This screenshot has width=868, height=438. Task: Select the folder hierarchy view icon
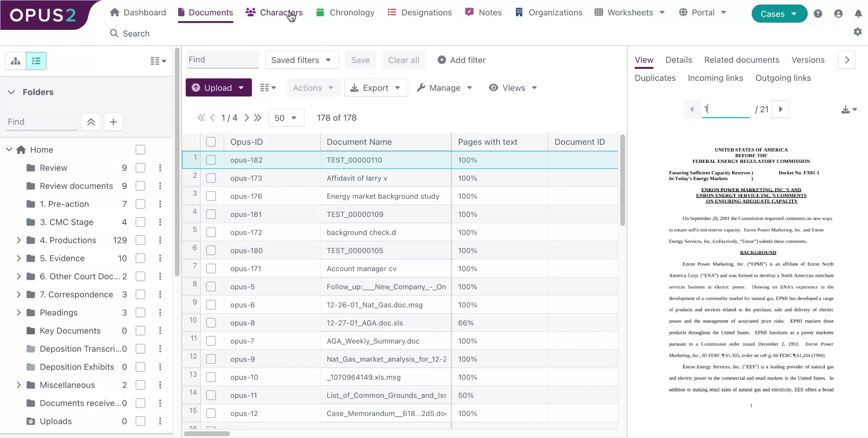click(x=15, y=61)
